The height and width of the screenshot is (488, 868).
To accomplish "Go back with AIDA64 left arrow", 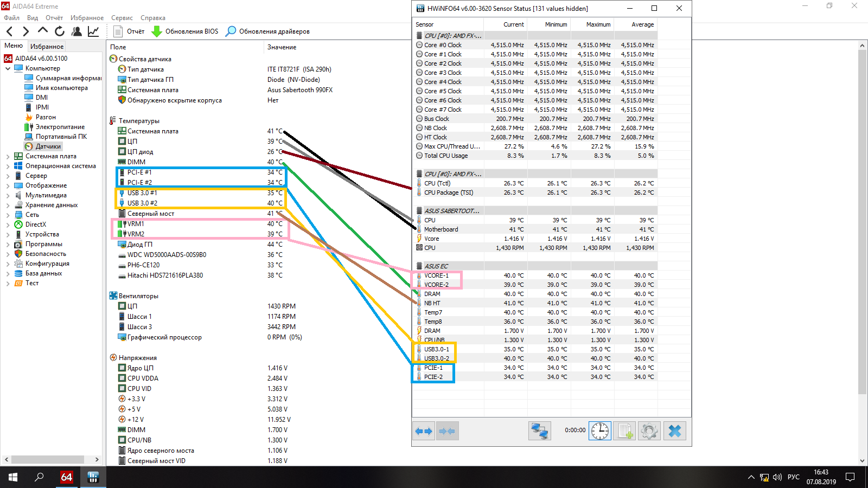I will pos(9,31).
